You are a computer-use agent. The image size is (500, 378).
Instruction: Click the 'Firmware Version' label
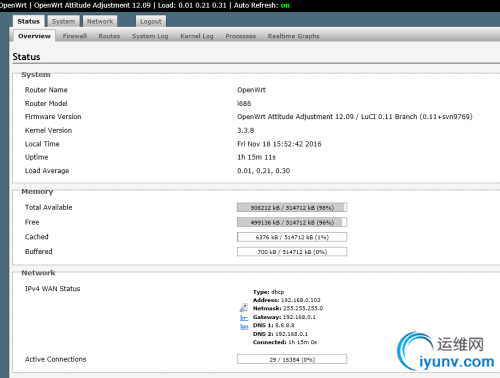coord(53,117)
